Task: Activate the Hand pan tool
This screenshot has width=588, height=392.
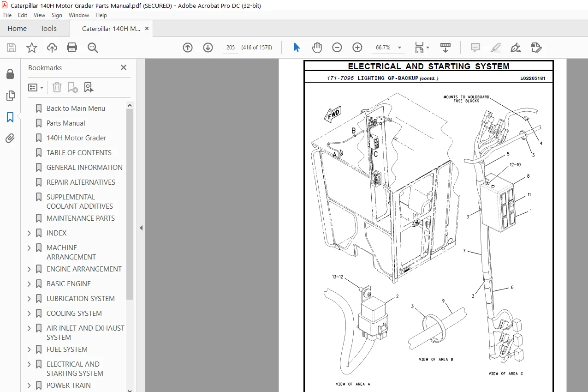Action: [317, 48]
